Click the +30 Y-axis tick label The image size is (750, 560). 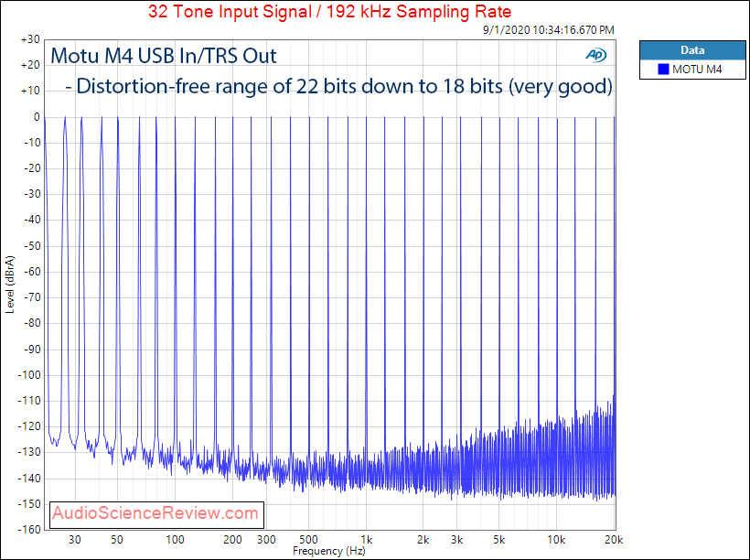point(30,39)
